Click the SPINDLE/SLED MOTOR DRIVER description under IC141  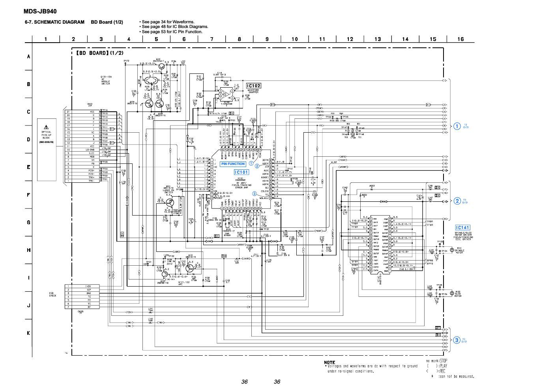tap(462, 236)
